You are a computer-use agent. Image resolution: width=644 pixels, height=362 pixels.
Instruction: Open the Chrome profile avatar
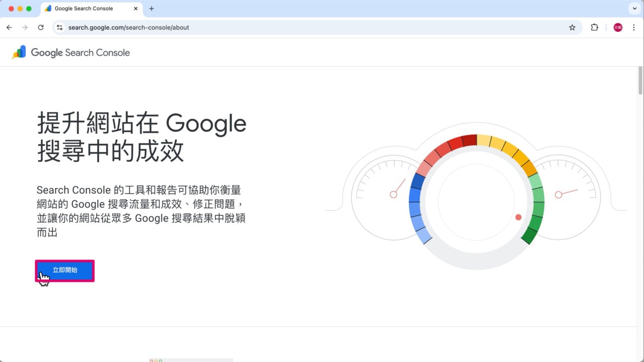[618, 28]
